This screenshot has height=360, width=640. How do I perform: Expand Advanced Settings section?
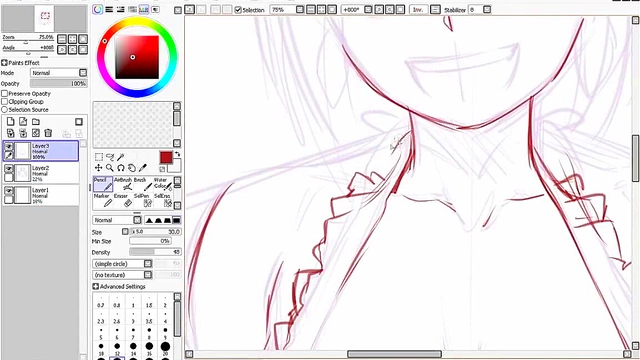96,287
